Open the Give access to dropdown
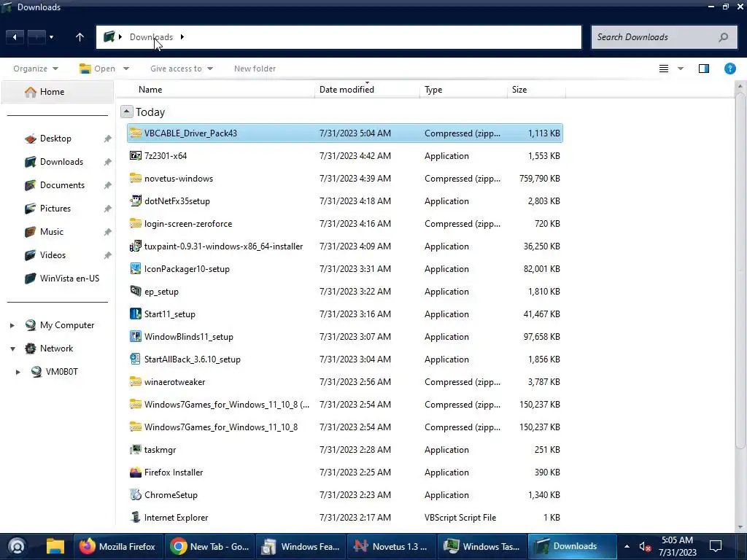Image resolution: width=747 pixels, height=560 pixels. click(182, 69)
